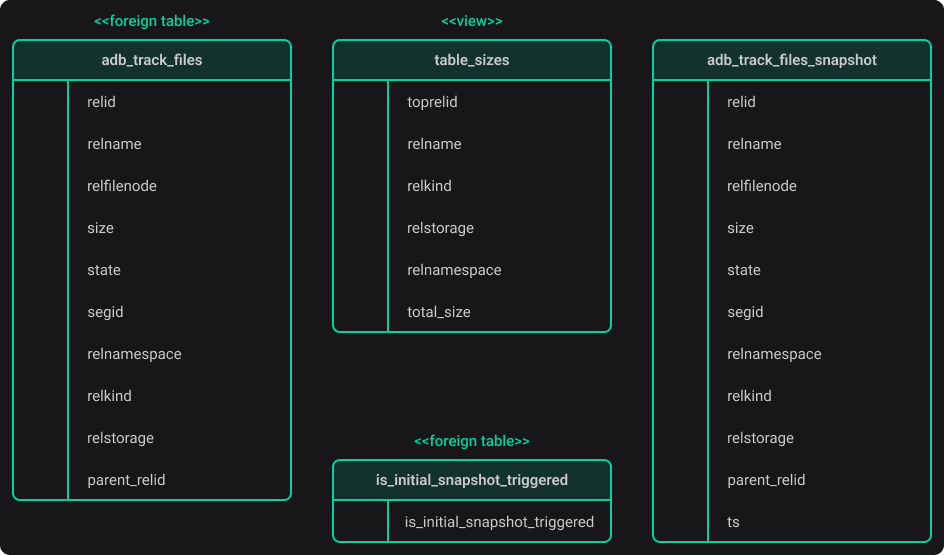Viewport: 944px width, 555px height.
Task: Select parent_relid in adb_track_files_snapshot table
Action: pyautogui.click(x=766, y=480)
